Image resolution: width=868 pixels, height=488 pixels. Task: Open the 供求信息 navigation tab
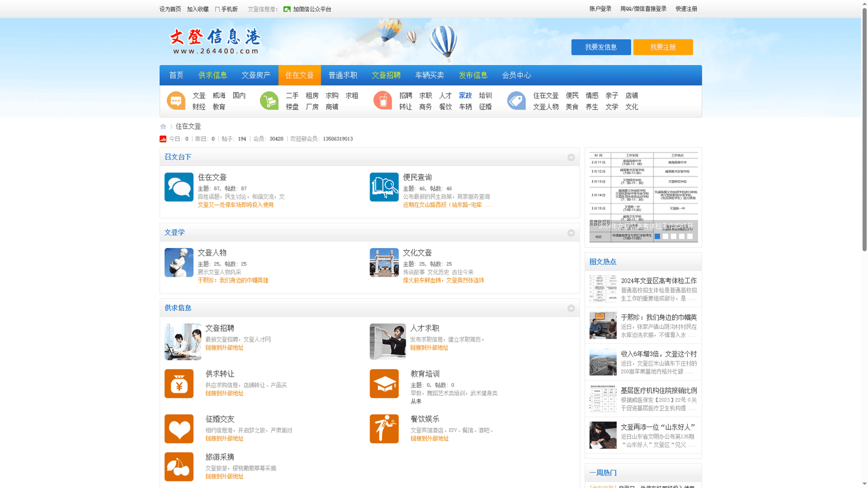(213, 75)
